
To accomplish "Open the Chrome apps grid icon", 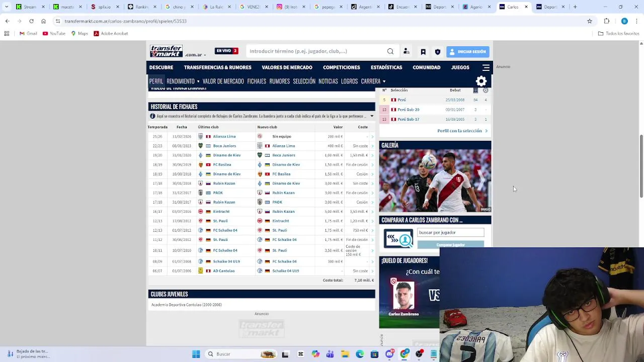I will (7, 33).
